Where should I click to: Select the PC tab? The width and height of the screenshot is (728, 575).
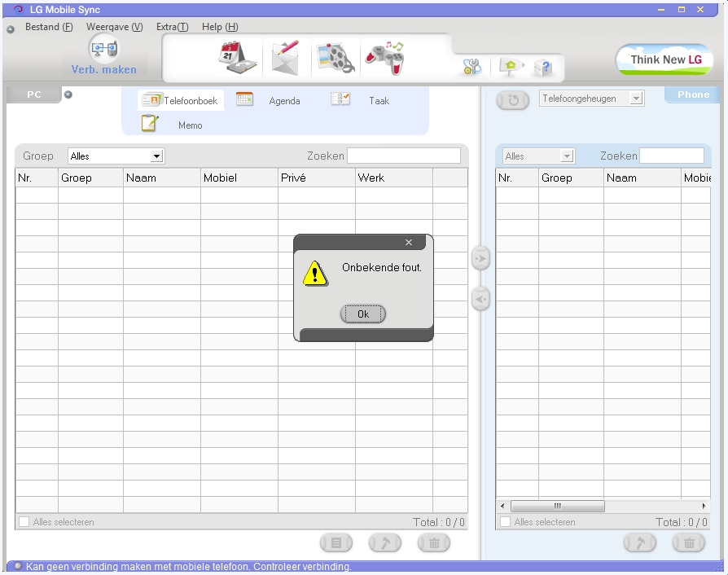(x=34, y=94)
